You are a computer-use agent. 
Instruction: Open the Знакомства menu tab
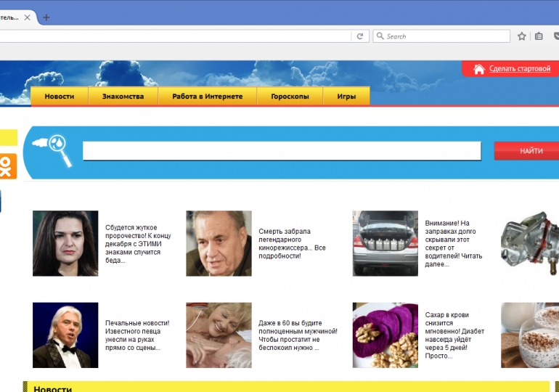[123, 97]
